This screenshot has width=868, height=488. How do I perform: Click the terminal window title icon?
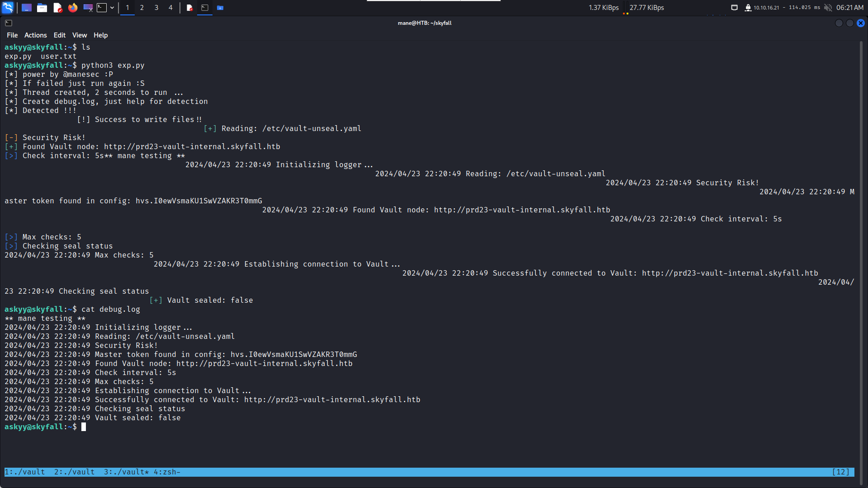[9, 23]
